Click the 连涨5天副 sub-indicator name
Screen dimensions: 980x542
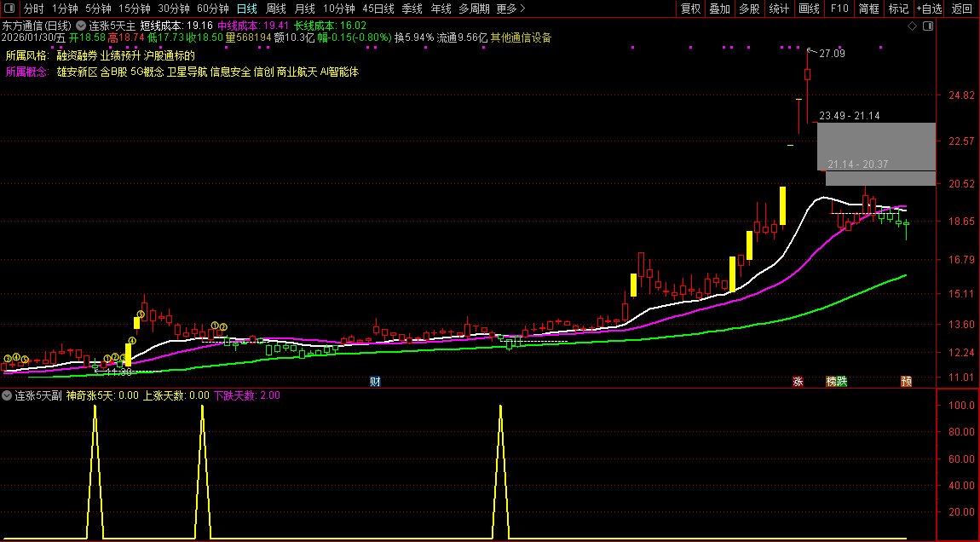tap(38, 395)
